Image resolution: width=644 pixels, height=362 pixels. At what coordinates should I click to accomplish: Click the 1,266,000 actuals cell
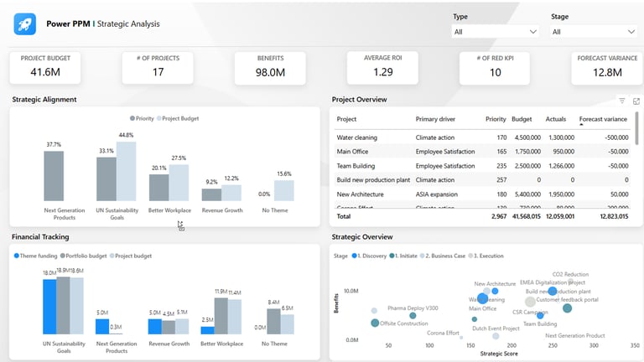pos(562,166)
